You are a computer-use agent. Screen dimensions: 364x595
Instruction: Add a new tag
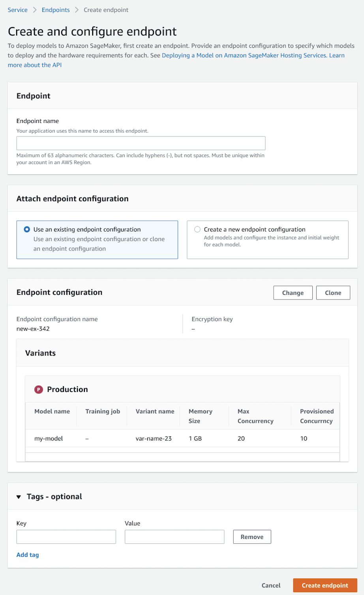[x=27, y=555]
